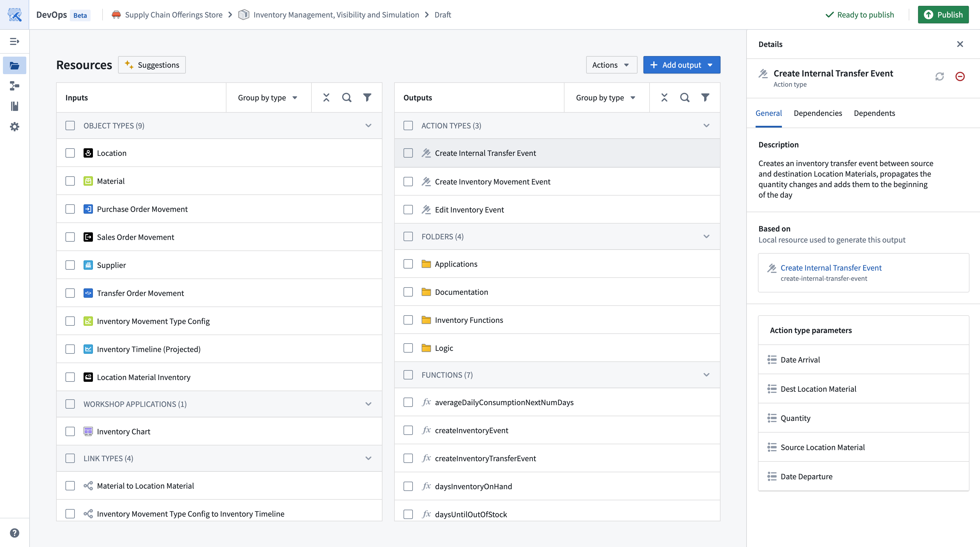Click the filter icon in Inputs panel
Image resolution: width=980 pixels, height=547 pixels.
367,98
